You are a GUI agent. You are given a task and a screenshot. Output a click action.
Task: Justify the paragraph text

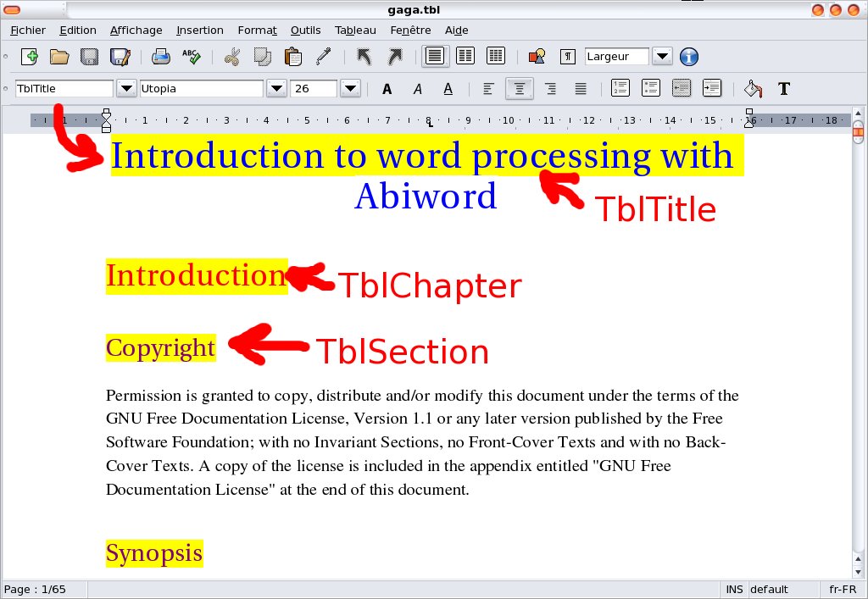tap(581, 88)
